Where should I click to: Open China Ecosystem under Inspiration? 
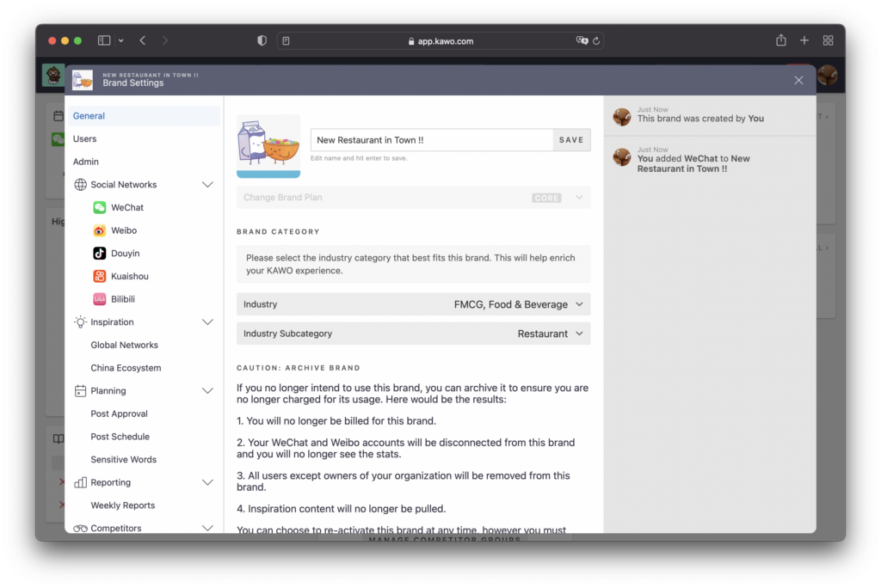[126, 368]
